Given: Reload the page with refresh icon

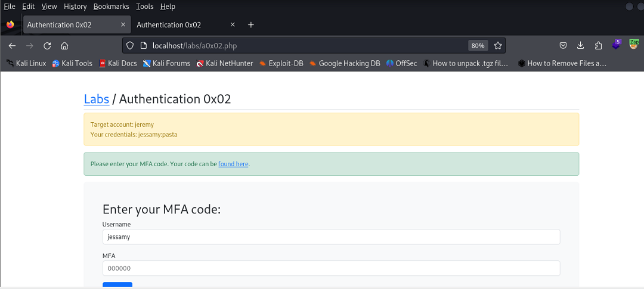Looking at the screenshot, I should click(x=47, y=45).
